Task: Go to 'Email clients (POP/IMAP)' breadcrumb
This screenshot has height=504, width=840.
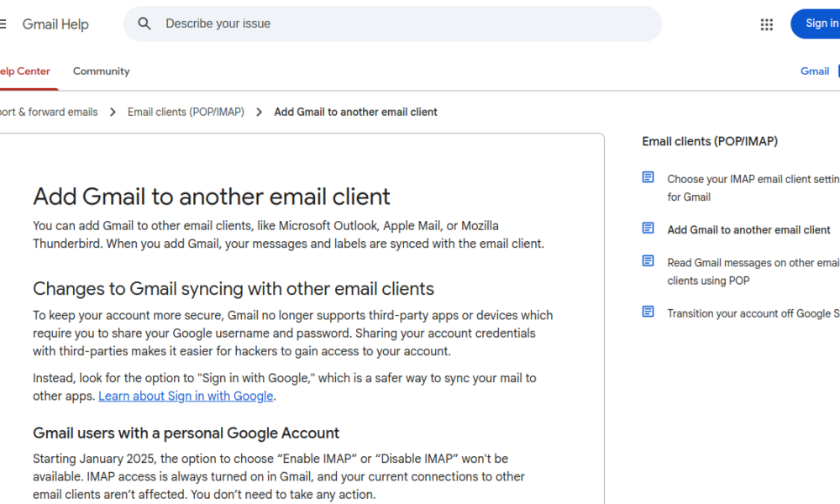Action: point(186,112)
